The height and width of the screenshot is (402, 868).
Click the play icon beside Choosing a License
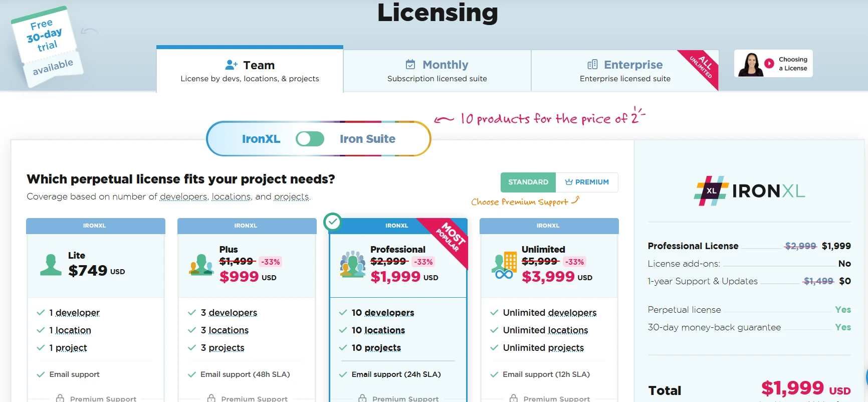769,64
